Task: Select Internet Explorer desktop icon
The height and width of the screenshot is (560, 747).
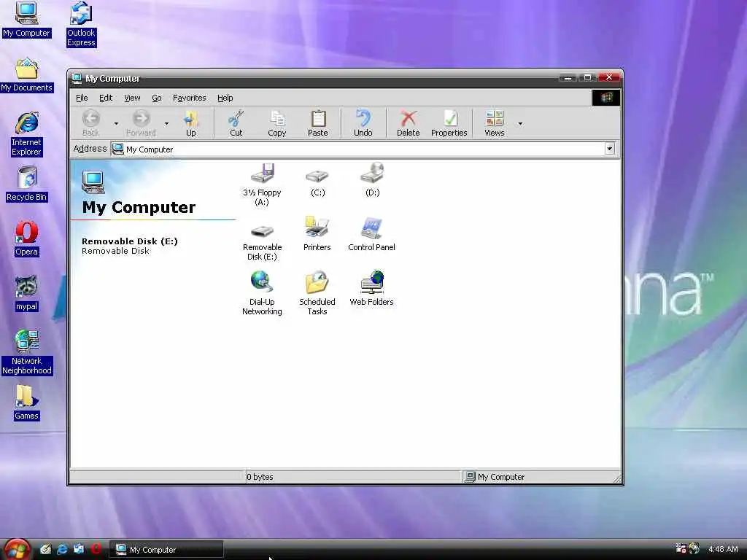Action: (27, 134)
